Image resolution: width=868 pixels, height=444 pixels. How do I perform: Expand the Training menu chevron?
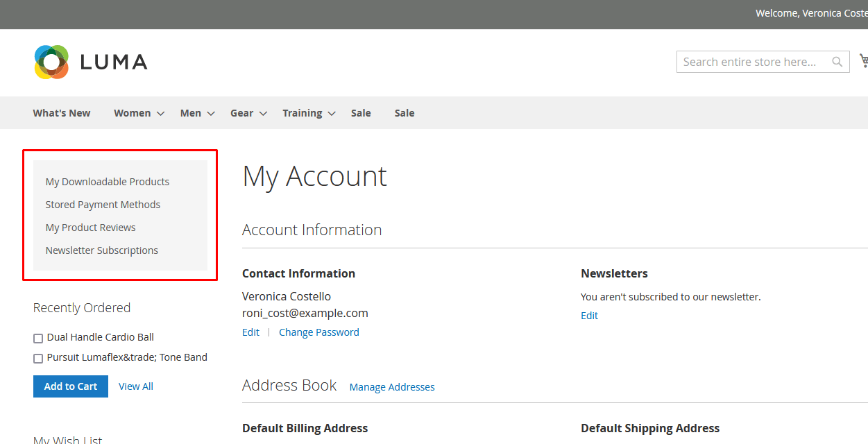332,114
